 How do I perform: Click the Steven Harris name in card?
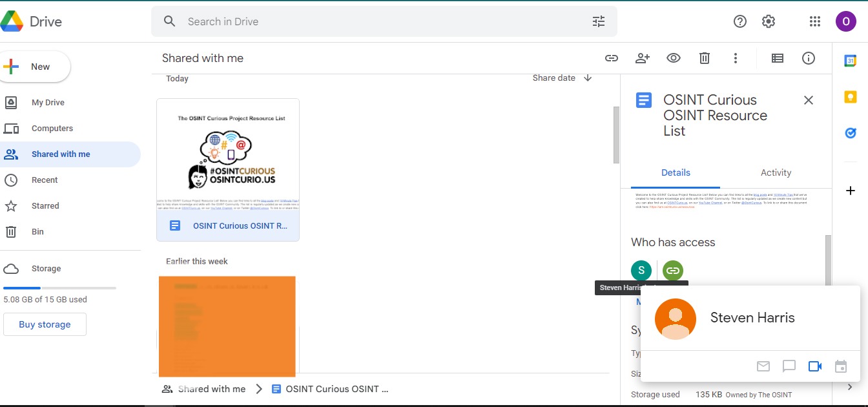point(752,318)
